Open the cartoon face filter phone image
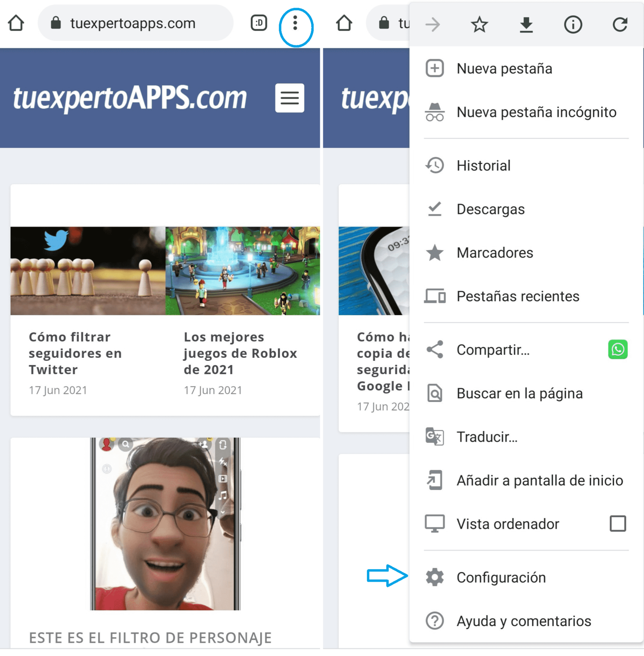The height and width of the screenshot is (656, 644). 165,524
